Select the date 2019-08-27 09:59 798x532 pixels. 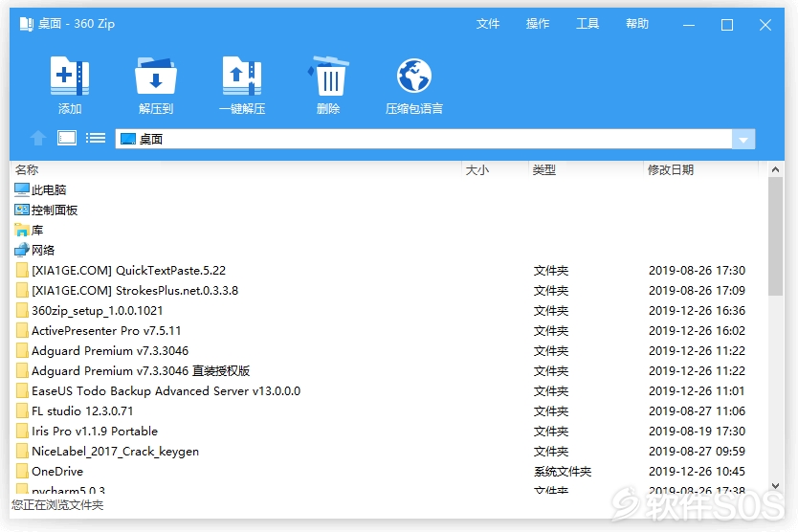click(697, 451)
